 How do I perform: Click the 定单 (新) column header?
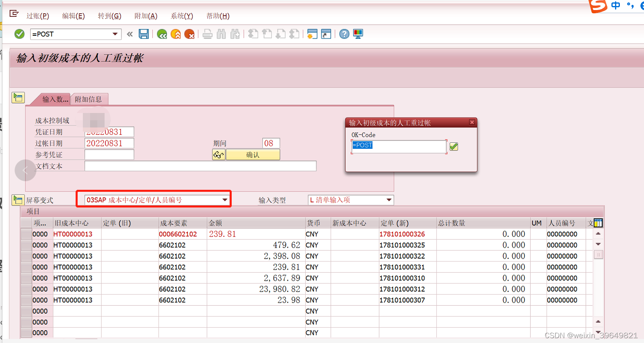pyautogui.click(x=408, y=223)
